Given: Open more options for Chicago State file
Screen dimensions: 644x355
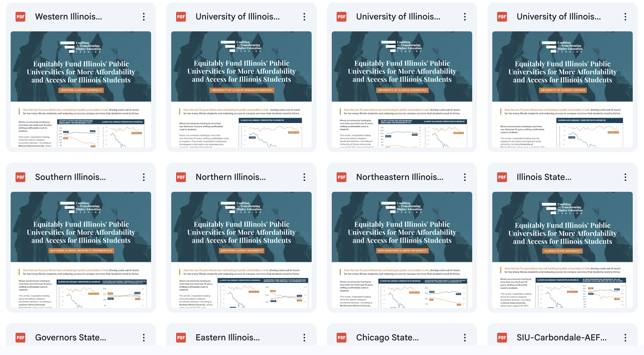Looking at the screenshot, I should click(465, 337).
